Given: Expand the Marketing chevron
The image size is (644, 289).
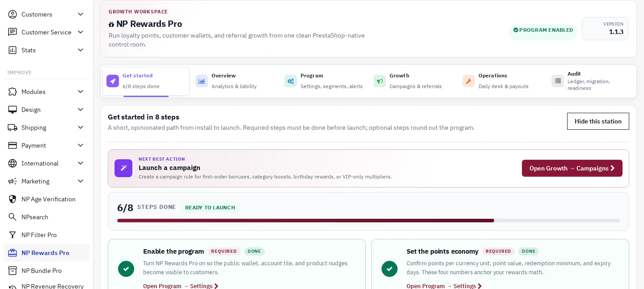Looking at the screenshot, I should 80,181.
